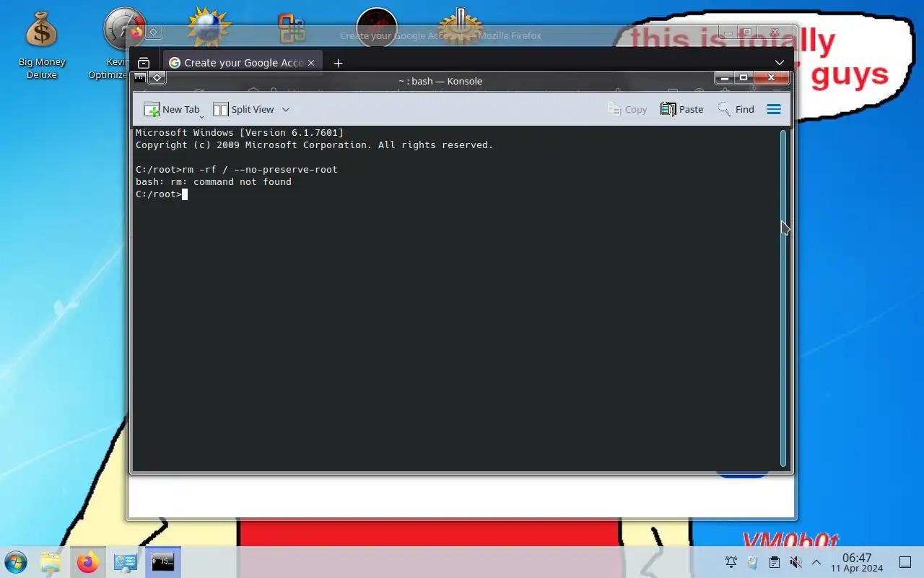This screenshot has height=578, width=924.
Task: Expand Firefox list all tabs chevron
Action: pyautogui.click(x=780, y=63)
